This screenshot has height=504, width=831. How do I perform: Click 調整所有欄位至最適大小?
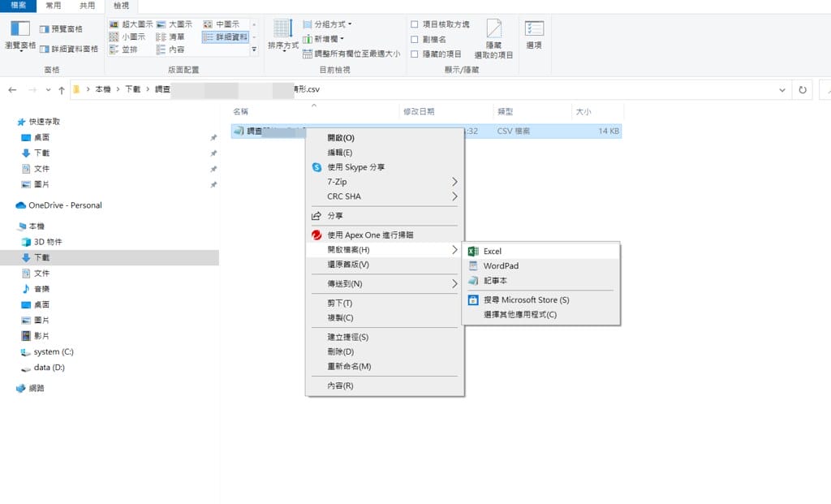[x=351, y=54]
